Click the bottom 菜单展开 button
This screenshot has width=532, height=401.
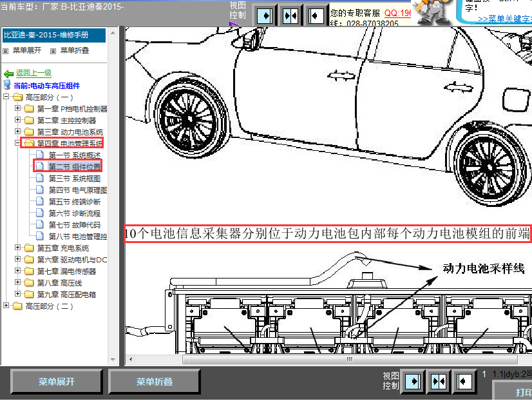[56, 382]
